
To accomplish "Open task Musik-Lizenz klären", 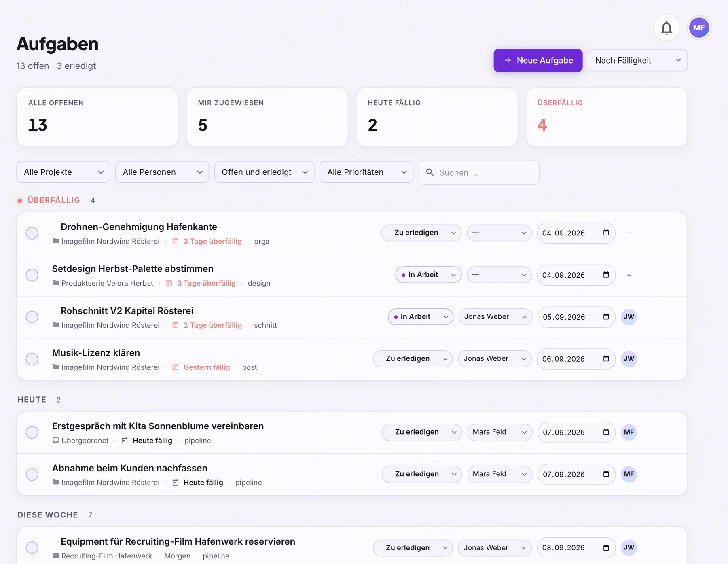I will click(96, 353).
